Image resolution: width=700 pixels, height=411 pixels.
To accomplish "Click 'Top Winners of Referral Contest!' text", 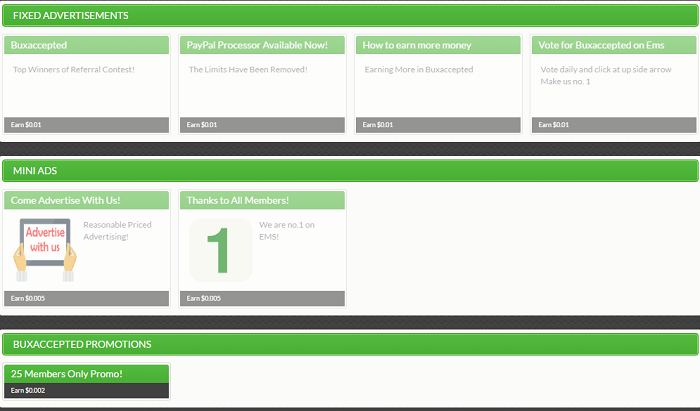I will tap(74, 70).
